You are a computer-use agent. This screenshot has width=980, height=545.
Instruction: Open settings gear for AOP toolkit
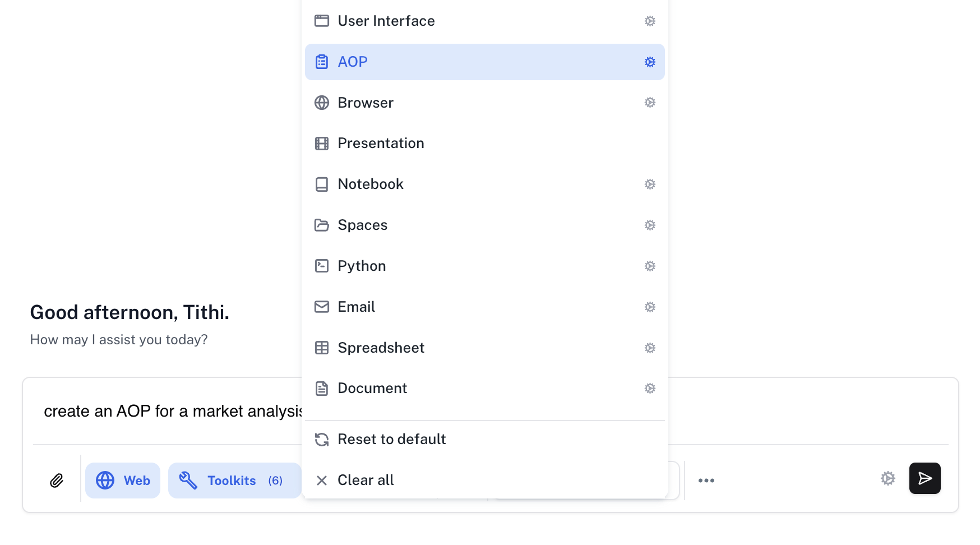click(x=650, y=62)
